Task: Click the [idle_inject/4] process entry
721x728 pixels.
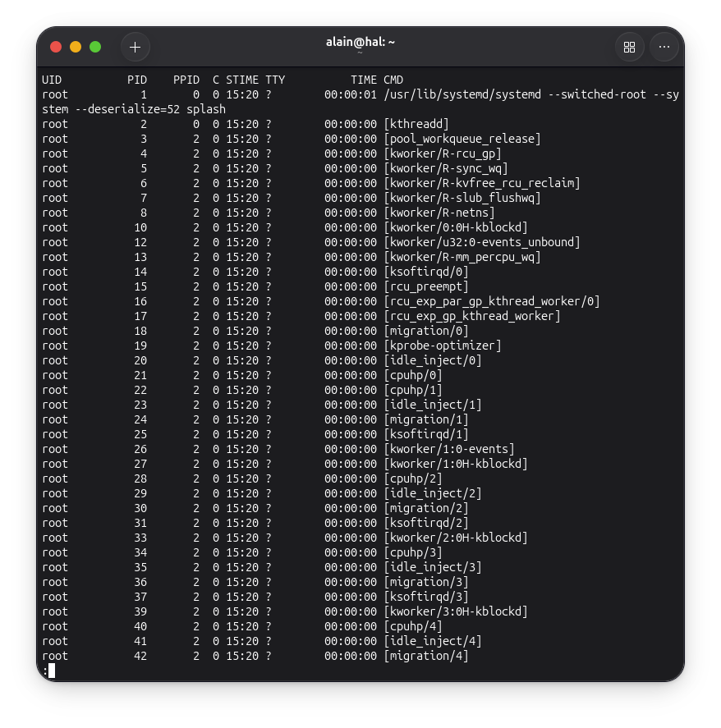Action: pos(433,642)
